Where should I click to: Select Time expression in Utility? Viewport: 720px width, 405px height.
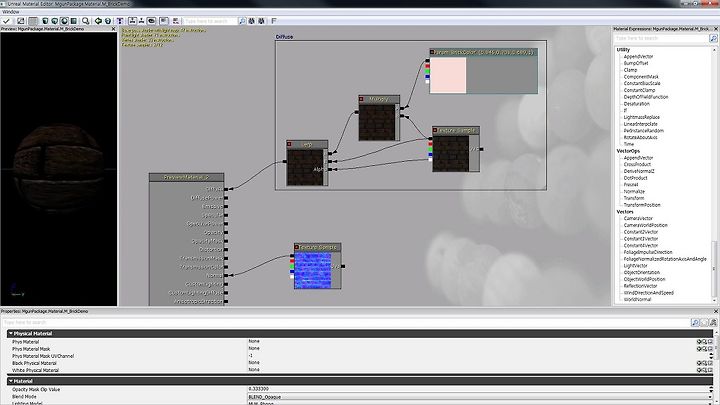629,144
